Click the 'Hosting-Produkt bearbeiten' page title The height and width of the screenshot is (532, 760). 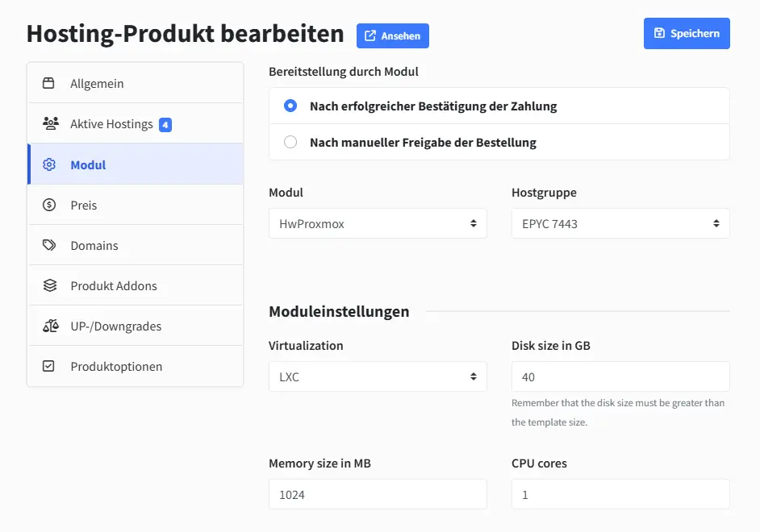(x=185, y=34)
